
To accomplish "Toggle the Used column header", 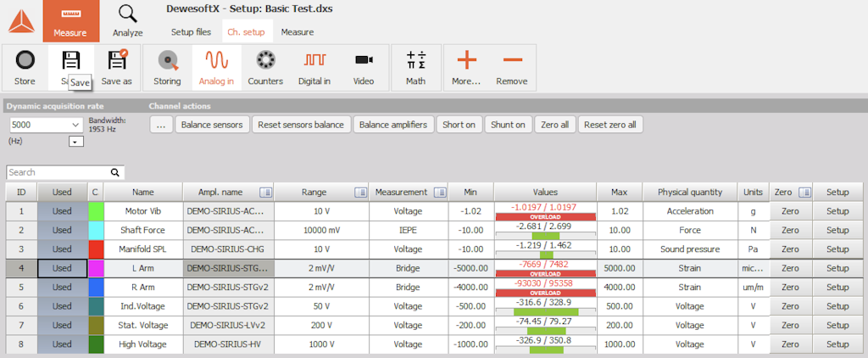I will pyautogui.click(x=62, y=193).
